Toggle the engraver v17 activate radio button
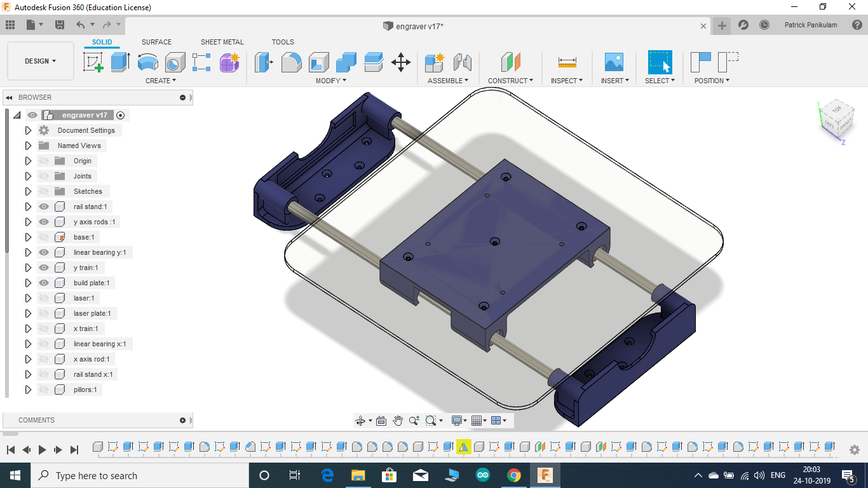 [121, 115]
